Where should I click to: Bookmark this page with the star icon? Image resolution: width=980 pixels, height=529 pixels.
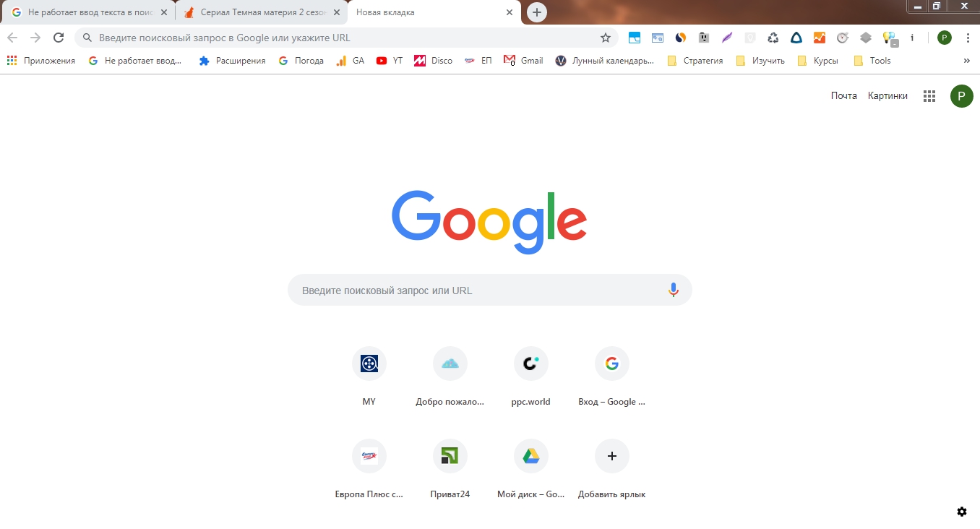pos(606,38)
